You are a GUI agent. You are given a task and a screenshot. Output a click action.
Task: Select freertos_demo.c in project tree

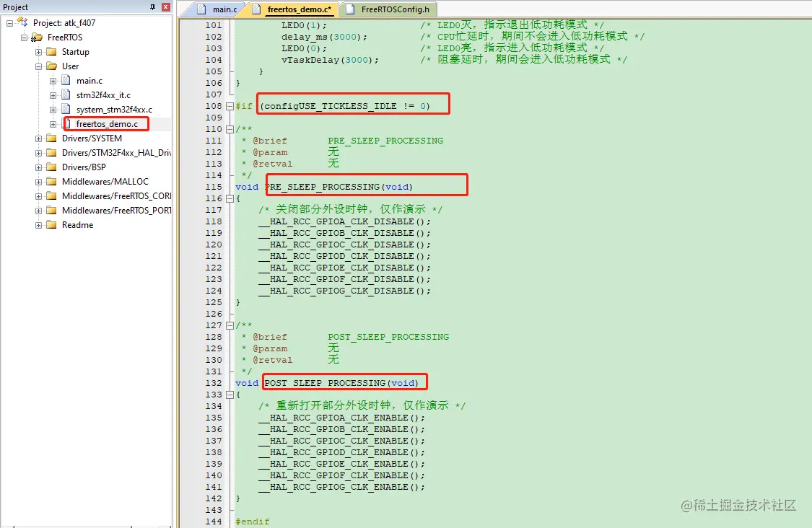point(108,124)
